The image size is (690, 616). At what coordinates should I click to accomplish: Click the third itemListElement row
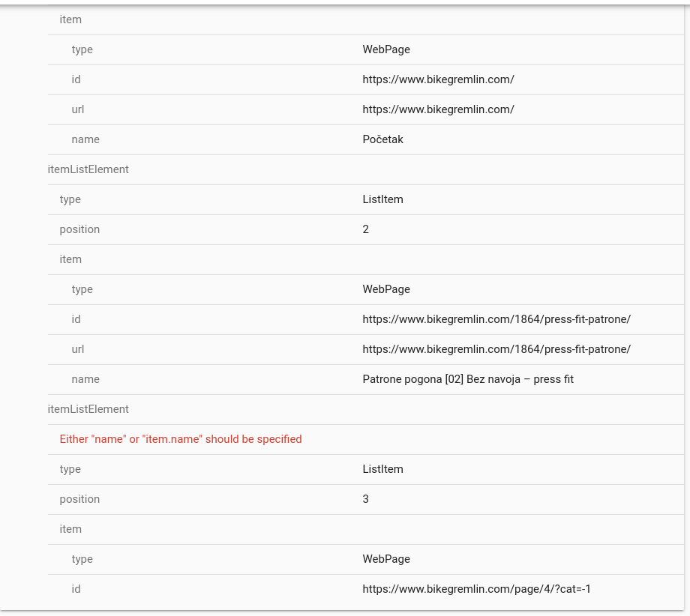point(366,409)
